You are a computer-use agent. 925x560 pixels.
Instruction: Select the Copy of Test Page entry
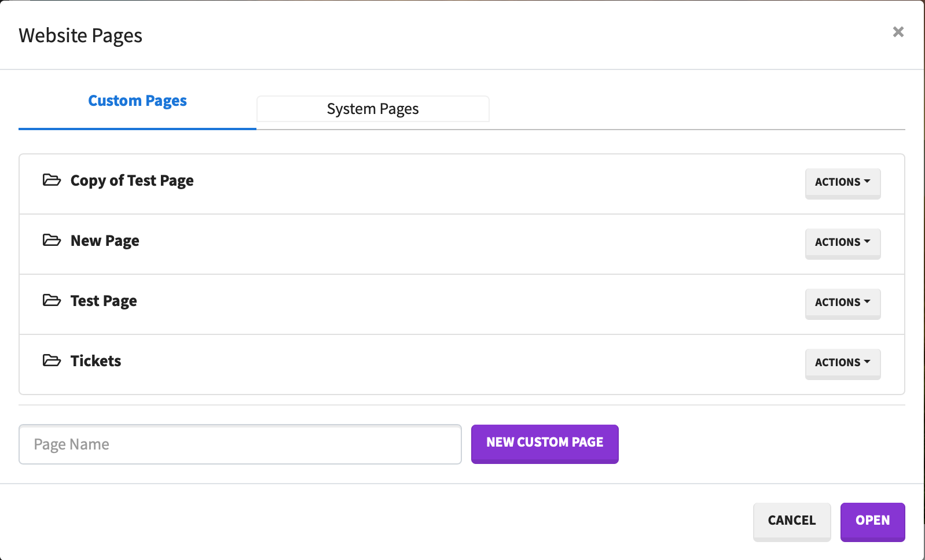(132, 180)
